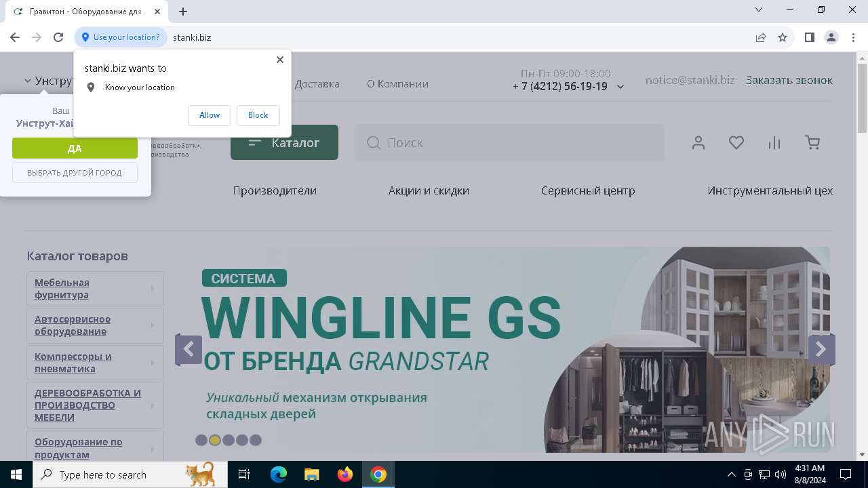Open the О Компании menu item
868x488 pixels.
tap(397, 84)
